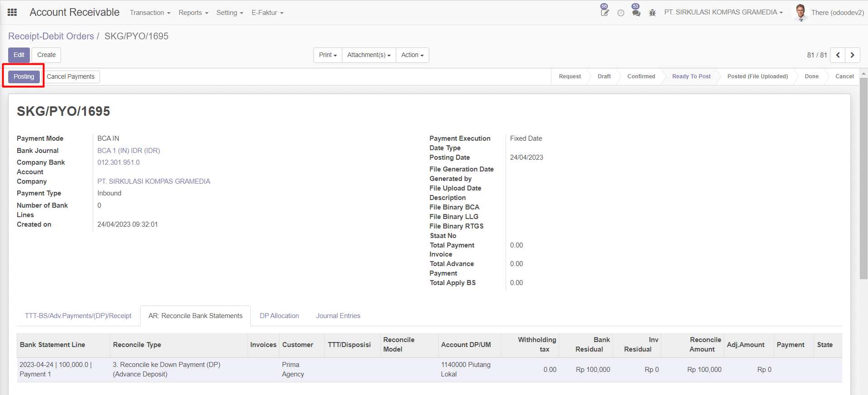Switch to DP Allocation tab
The image size is (868, 395).
coord(280,316)
